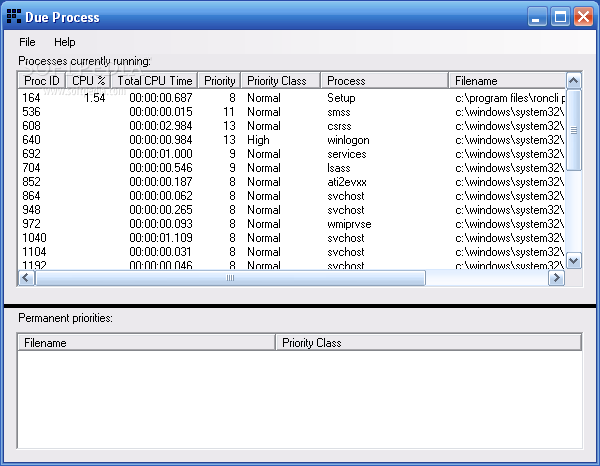Click Proc ID 536

click(x=31, y=112)
